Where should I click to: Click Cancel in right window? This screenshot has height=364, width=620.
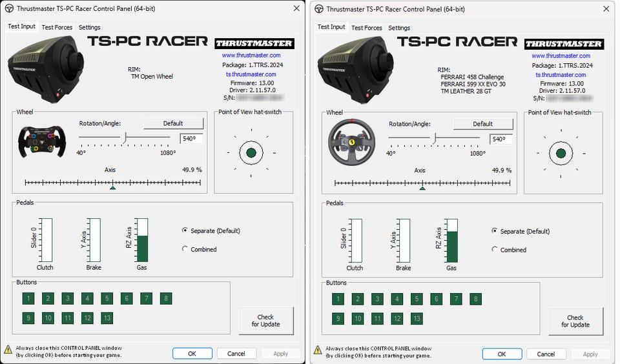pyautogui.click(x=546, y=354)
